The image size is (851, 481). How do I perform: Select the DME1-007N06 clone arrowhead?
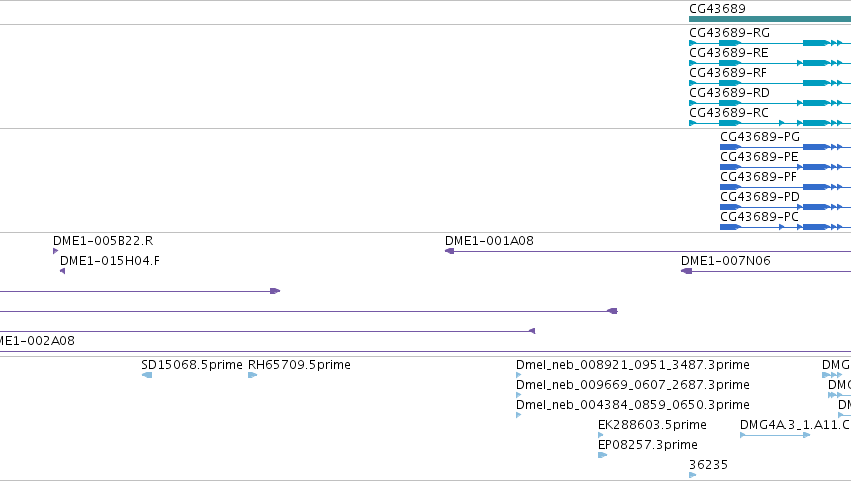coord(687,271)
